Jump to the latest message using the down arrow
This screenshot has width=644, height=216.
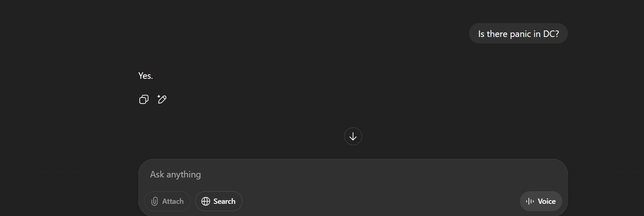tap(353, 136)
